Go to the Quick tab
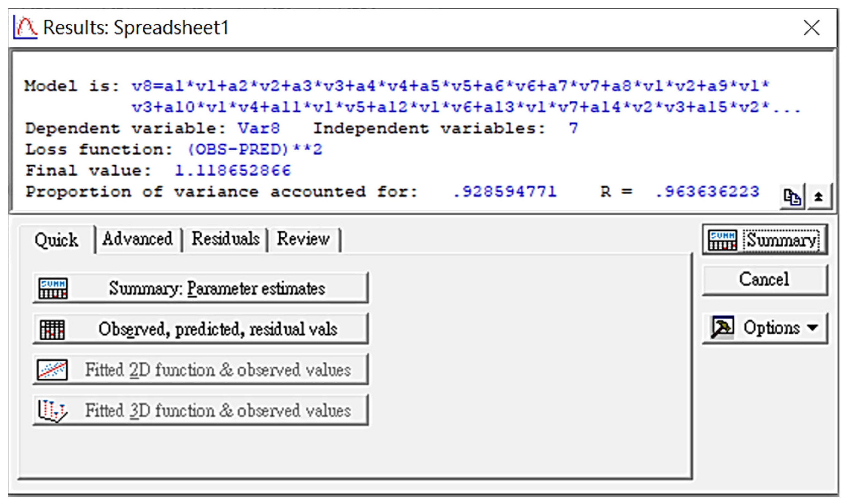The height and width of the screenshot is (504, 845). pos(56,240)
